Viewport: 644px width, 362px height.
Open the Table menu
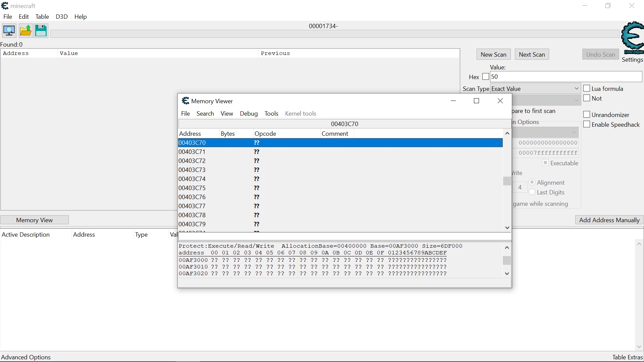pyautogui.click(x=42, y=17)
